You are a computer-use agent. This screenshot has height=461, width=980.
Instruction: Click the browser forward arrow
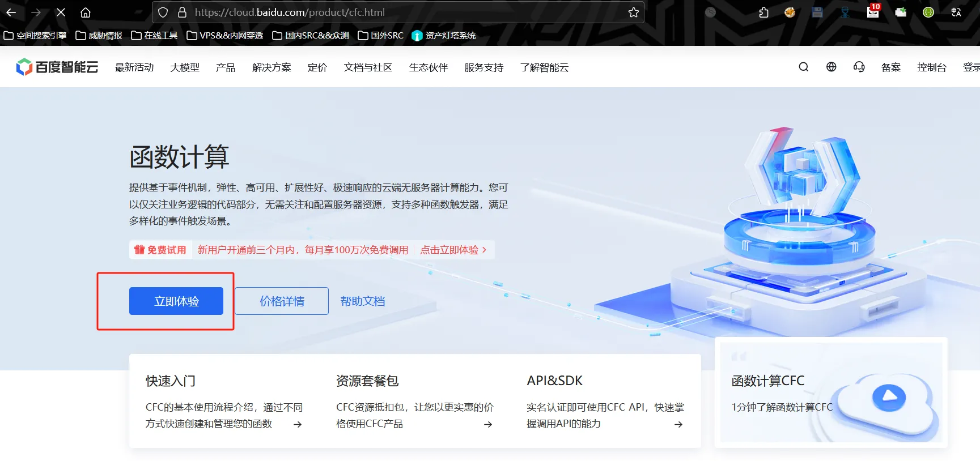tap(36, 12)
